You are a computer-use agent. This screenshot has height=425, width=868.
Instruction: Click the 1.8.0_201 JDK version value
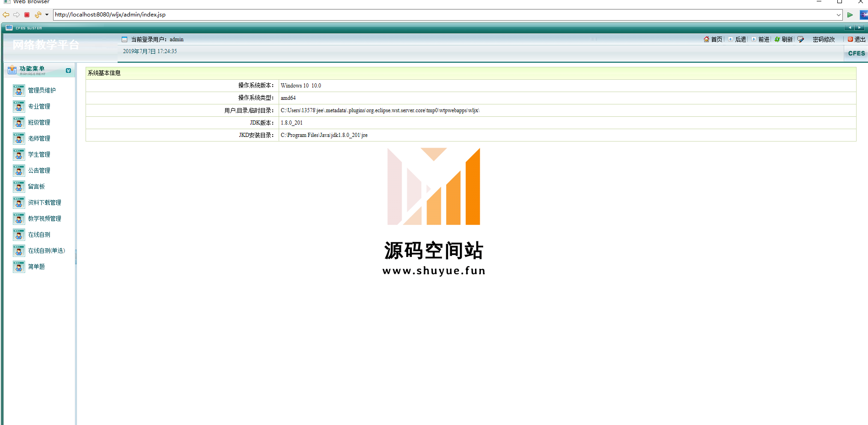(x=291, y=123)
